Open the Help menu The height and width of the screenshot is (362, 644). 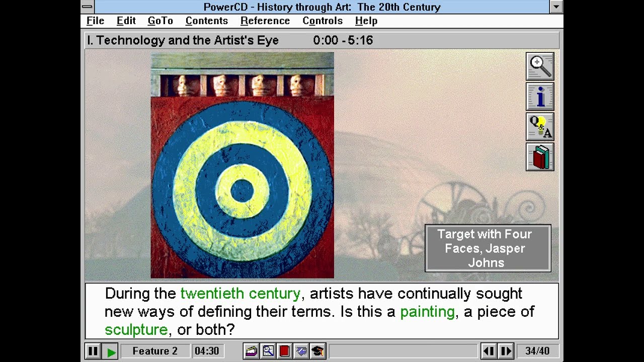pyautogui.click(x=366, y=21)
